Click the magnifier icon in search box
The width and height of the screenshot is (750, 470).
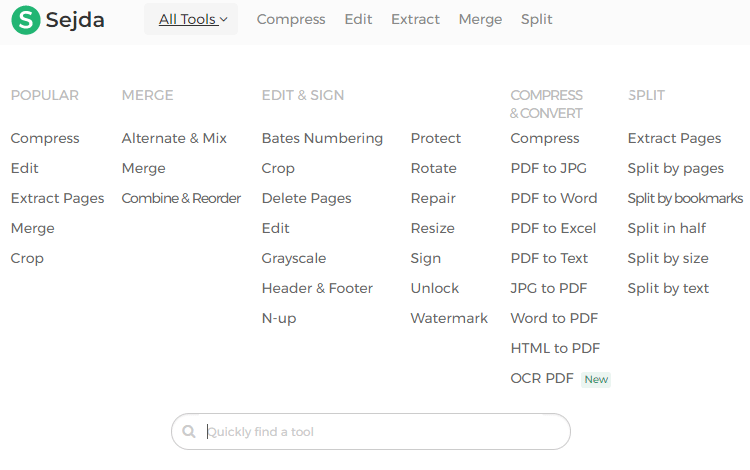[x=189, y=432]
